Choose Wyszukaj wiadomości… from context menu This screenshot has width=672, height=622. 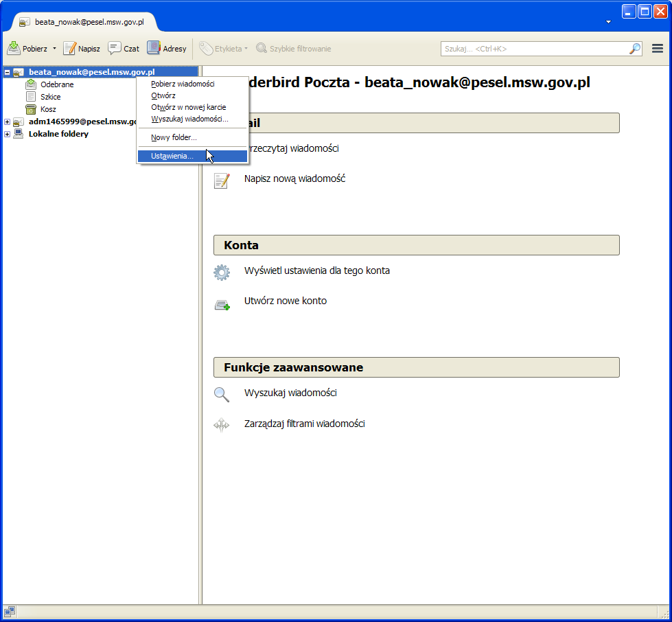(x=192, y=119)
